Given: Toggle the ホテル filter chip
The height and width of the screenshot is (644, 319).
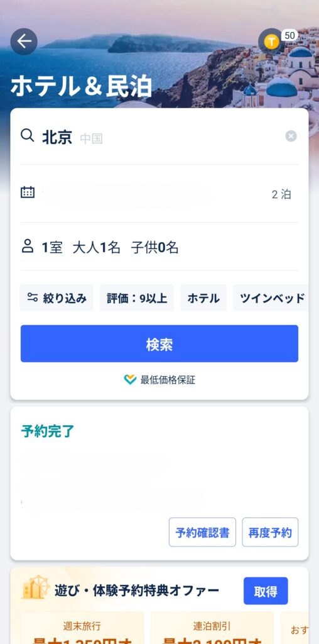Looking at the screenshot, I should pos(203,297).
